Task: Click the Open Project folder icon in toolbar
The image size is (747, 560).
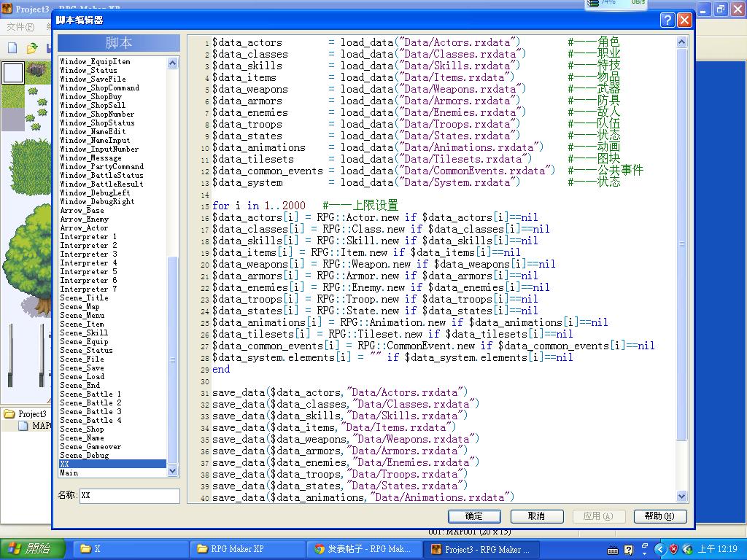Action: click(32, 47)
